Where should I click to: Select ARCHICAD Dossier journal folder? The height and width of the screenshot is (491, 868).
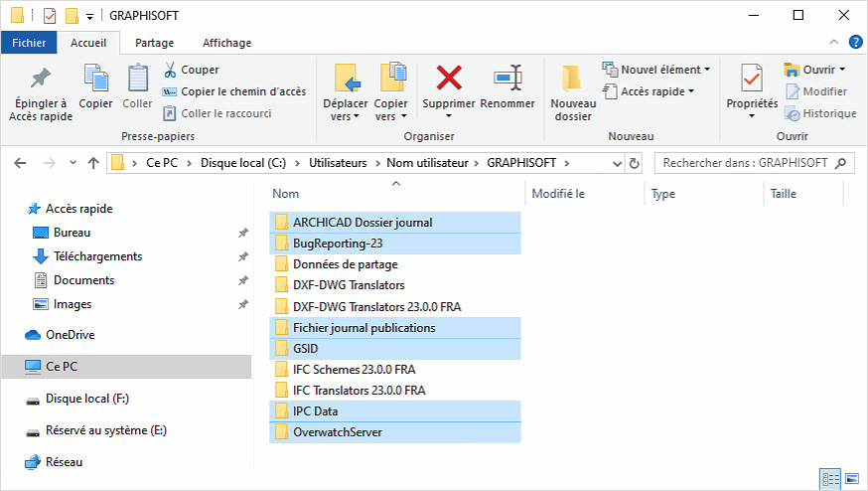coord(395,223)
